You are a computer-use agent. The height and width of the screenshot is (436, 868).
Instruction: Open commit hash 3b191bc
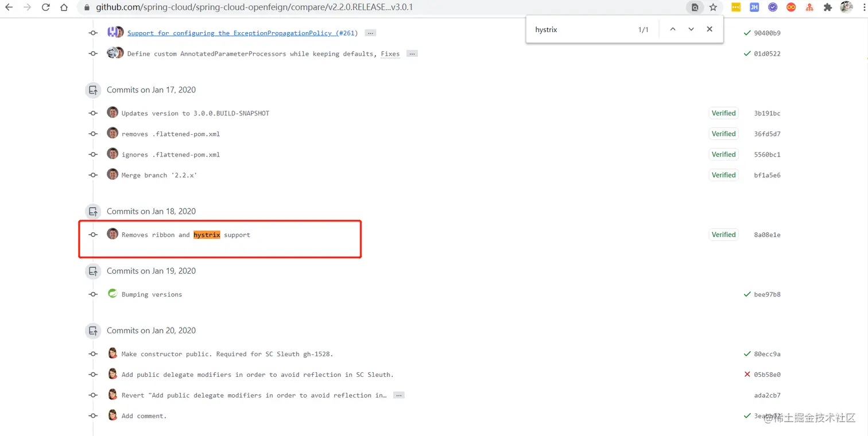[x=767, y=114]
